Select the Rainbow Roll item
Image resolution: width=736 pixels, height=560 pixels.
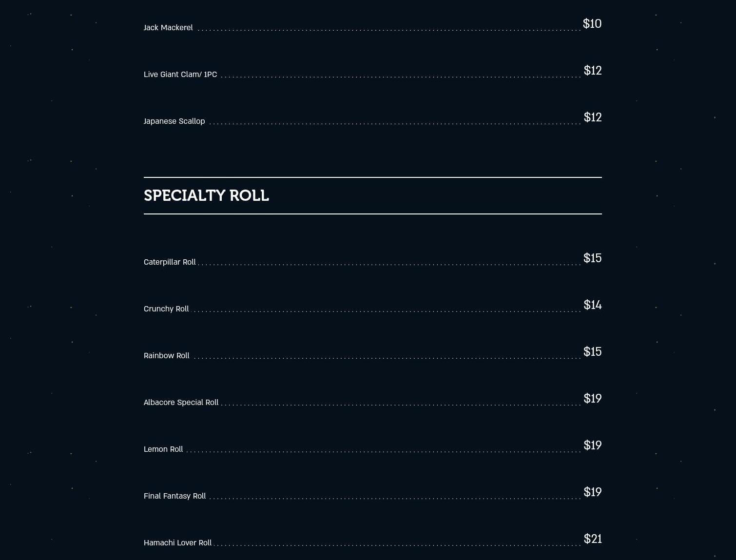click(167, 356)
